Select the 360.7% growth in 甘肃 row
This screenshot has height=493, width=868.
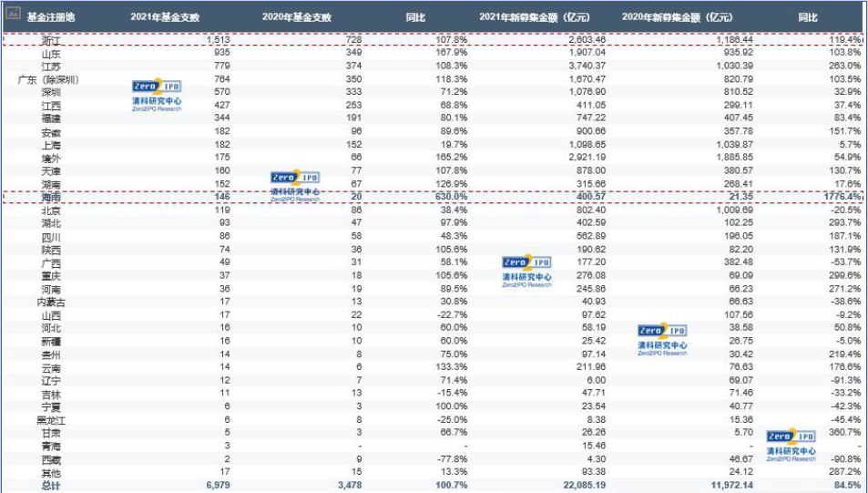click(x=846, y=432)
